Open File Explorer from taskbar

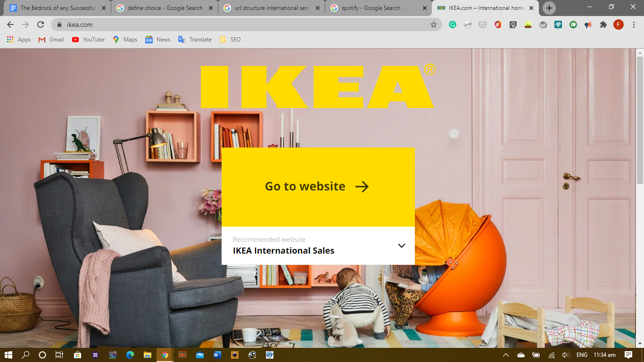pyautogui.click(x=148, y=355)
